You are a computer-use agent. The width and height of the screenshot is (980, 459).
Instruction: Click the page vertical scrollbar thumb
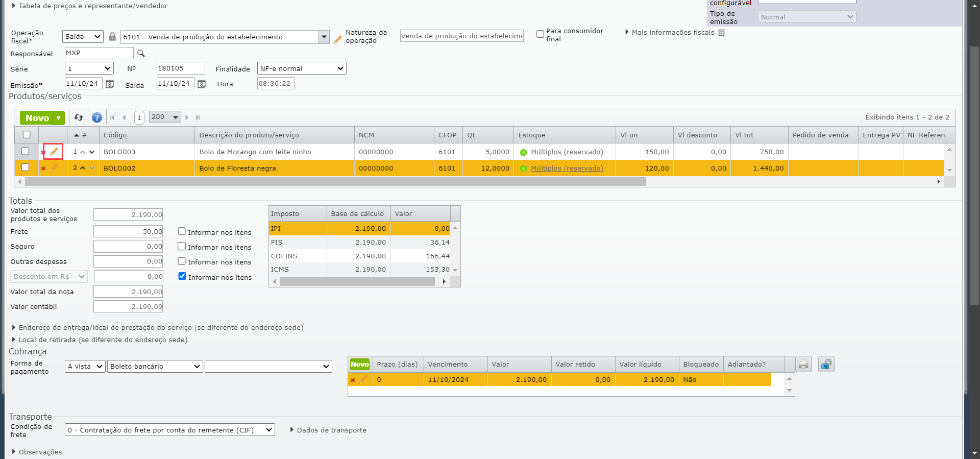[x=974, y=176]
